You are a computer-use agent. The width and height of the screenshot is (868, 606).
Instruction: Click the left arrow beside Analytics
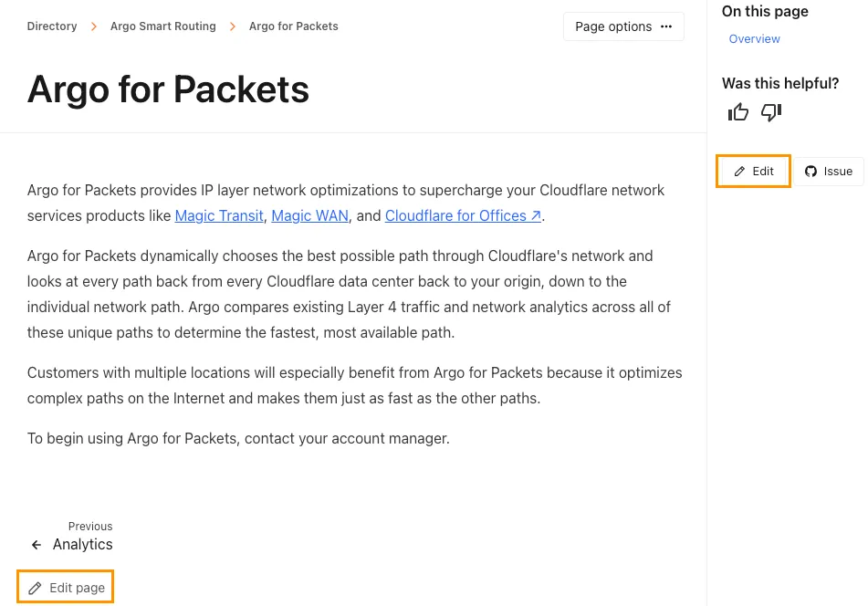[37, 545]
